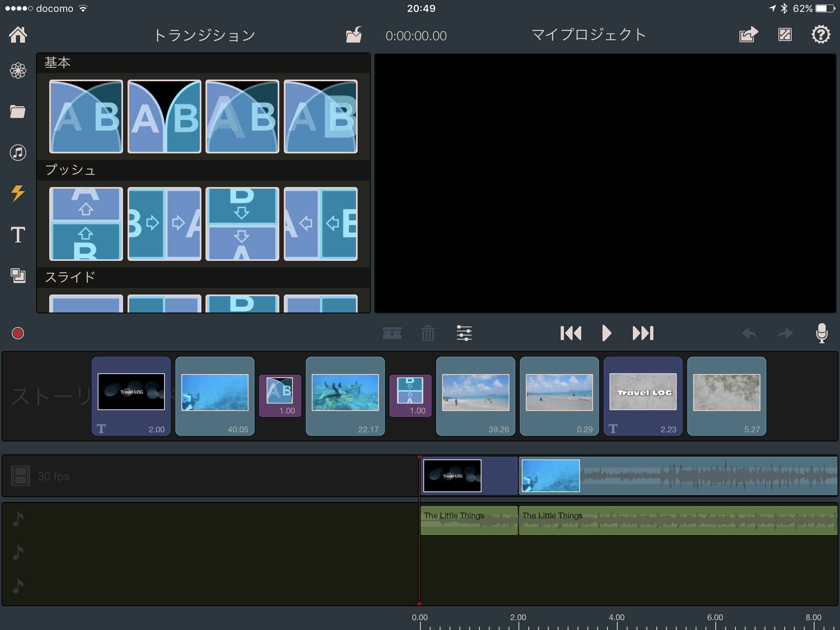Tap the 4.00 mark on the time ruler

coord(616,618)
